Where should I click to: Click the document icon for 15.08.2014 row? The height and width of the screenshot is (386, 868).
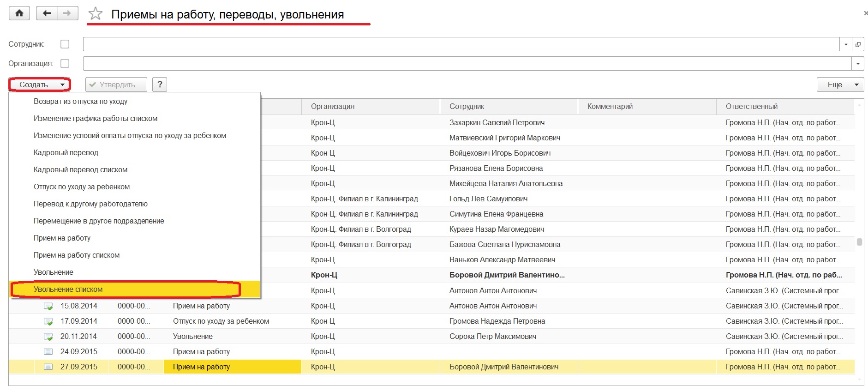48,306
